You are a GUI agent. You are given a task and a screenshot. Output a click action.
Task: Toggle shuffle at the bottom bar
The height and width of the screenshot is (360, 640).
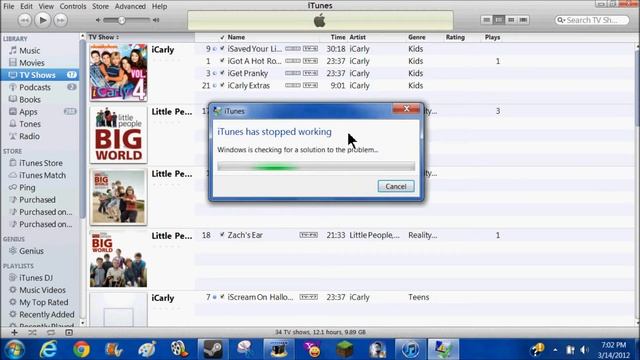[32, 333]
